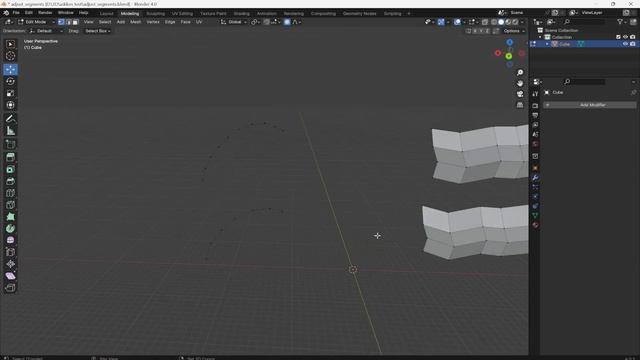
Task: Open the Options dropdown in the viewport
Action: click(513, 31)
